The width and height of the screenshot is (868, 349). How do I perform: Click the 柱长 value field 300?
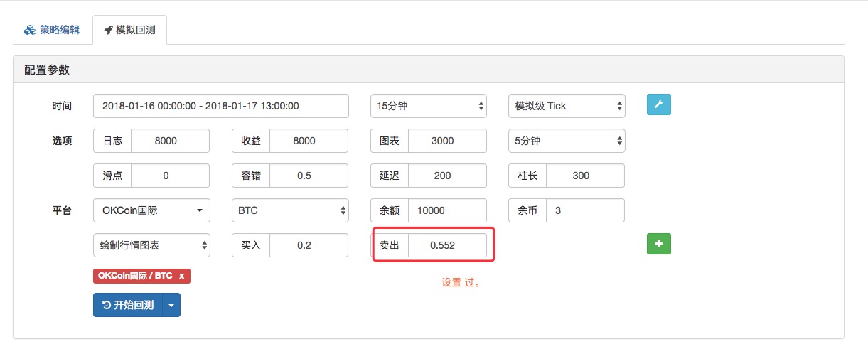585,176
